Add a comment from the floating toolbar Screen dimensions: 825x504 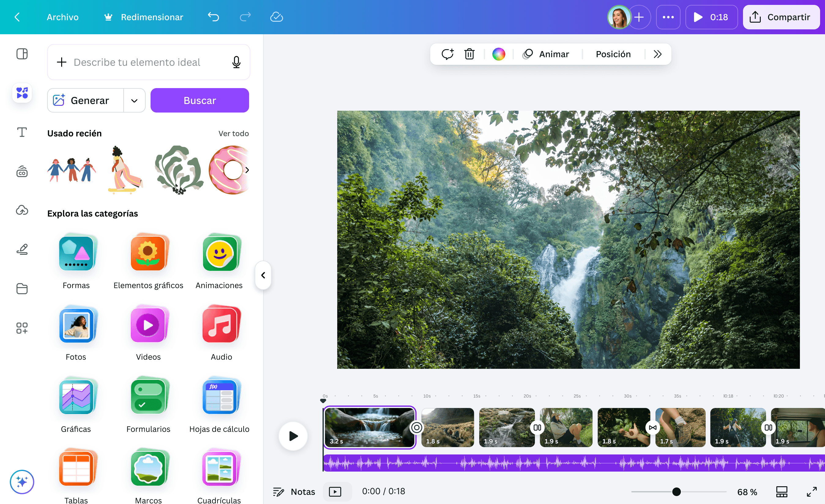click(x=447, y=54)
